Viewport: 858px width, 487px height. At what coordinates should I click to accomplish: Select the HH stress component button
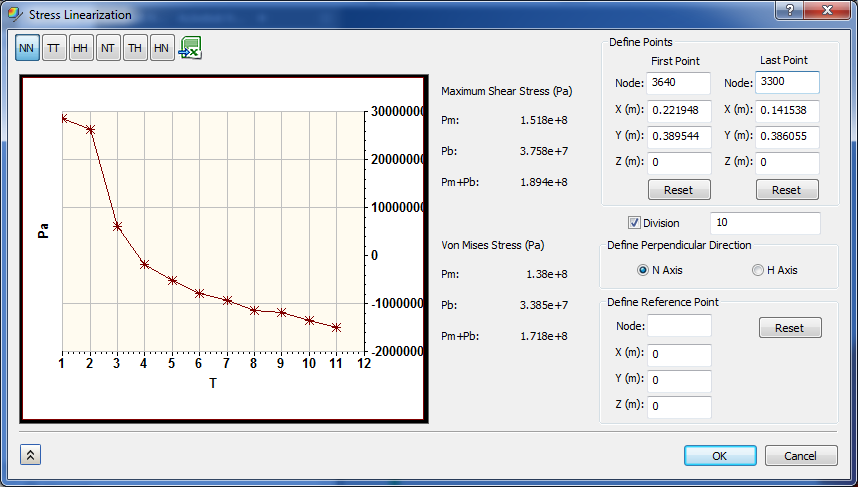(x=81, y=49)
